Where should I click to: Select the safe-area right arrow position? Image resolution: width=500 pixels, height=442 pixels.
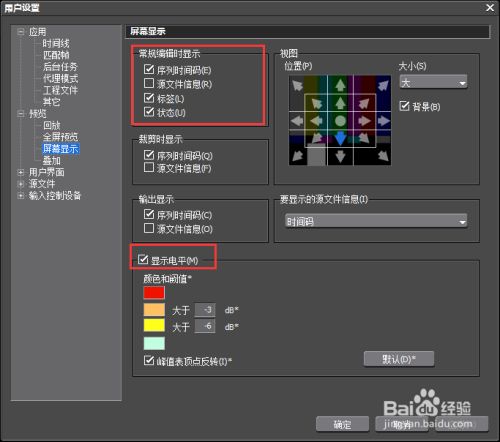coord(364,120)
